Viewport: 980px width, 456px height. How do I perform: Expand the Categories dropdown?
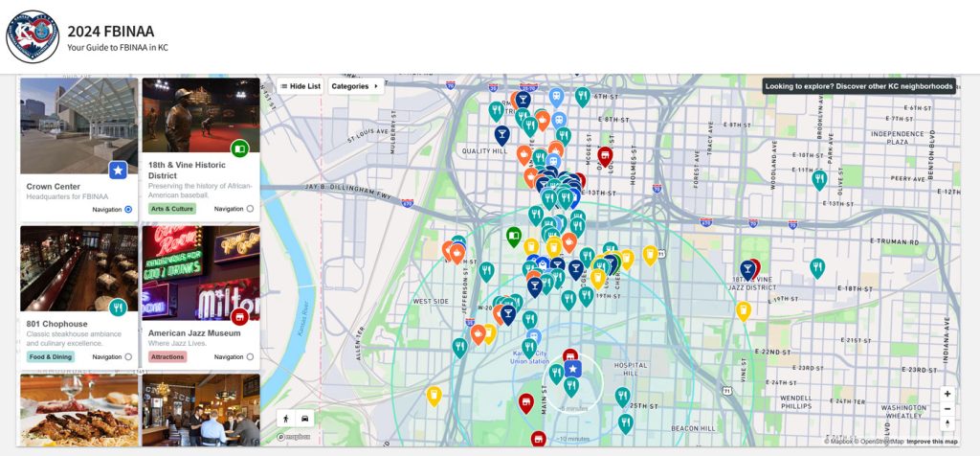point(354,86)
